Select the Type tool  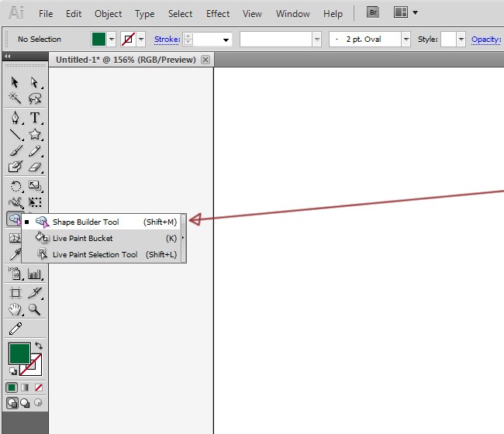click(x=35, y=118)
